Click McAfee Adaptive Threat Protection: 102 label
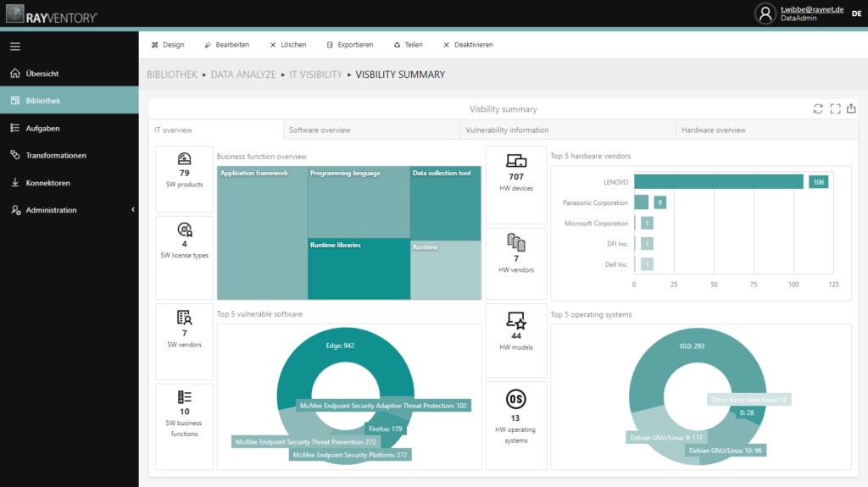 pos(383,406)
